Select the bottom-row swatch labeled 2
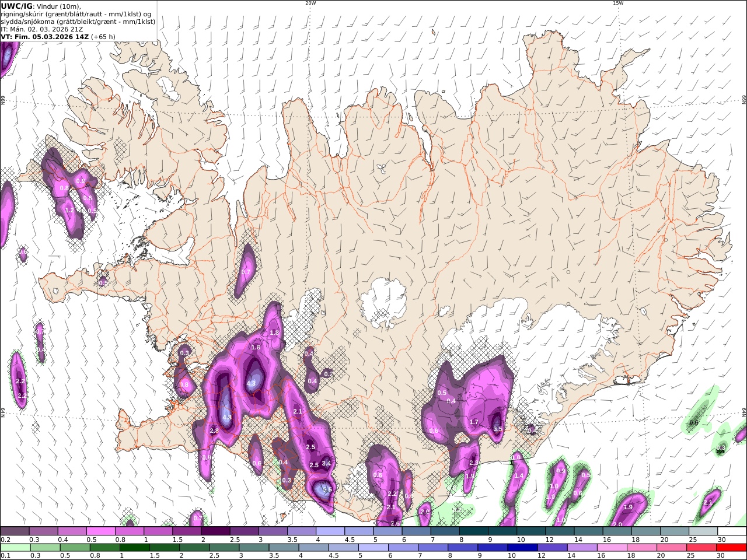The image size is (747, 560). (x=194, y=548)
